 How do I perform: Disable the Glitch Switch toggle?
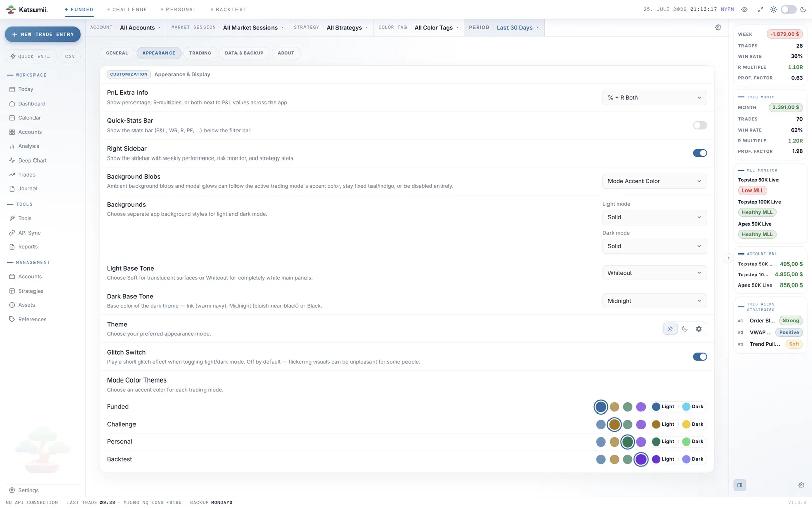coord(700,357)
